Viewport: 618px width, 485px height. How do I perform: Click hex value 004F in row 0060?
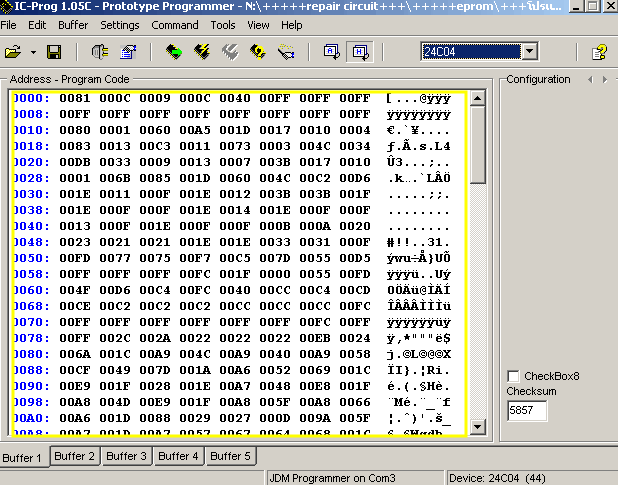75,290
